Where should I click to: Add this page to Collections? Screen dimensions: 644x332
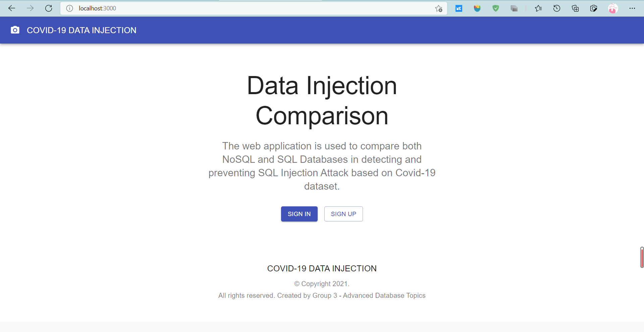click(x=575, y=8)
